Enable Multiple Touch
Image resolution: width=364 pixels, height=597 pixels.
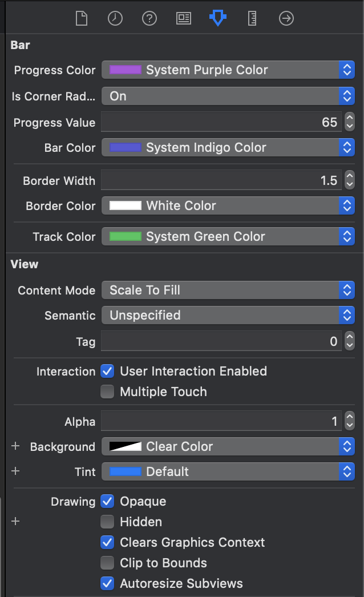point(107,392)
